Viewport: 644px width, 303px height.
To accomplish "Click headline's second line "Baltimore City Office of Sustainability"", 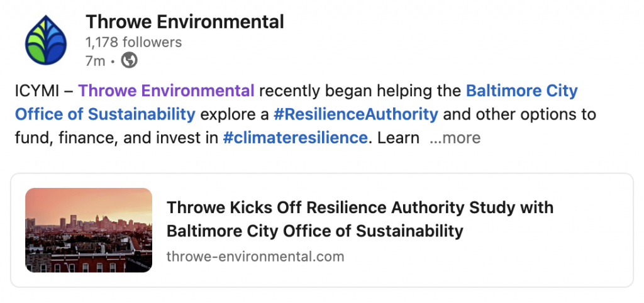I will click(x=314, y=231).
